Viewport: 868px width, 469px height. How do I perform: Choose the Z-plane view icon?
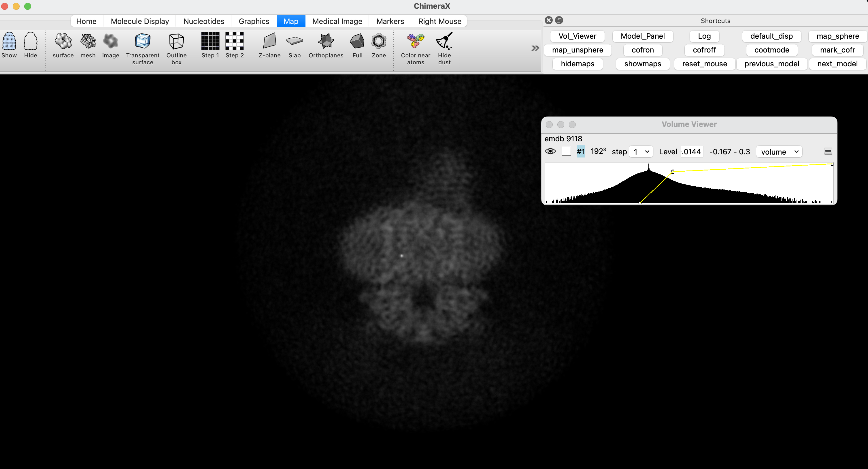pos(269,42)
